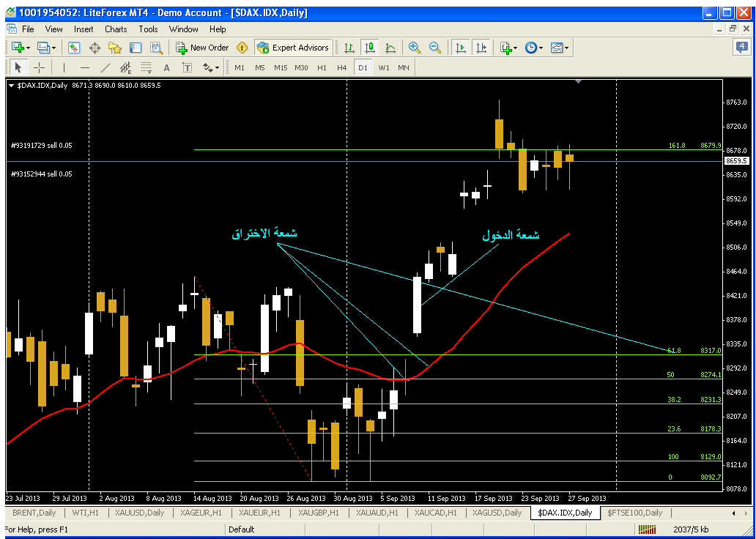Screen dimensions: 756x539
Task: Toggle the Chart Shift button
Action: 481,48
